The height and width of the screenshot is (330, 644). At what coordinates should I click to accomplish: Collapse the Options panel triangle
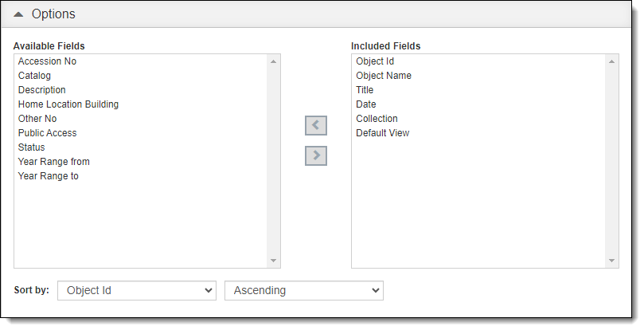pyautogui.click(x=18, y=14)
